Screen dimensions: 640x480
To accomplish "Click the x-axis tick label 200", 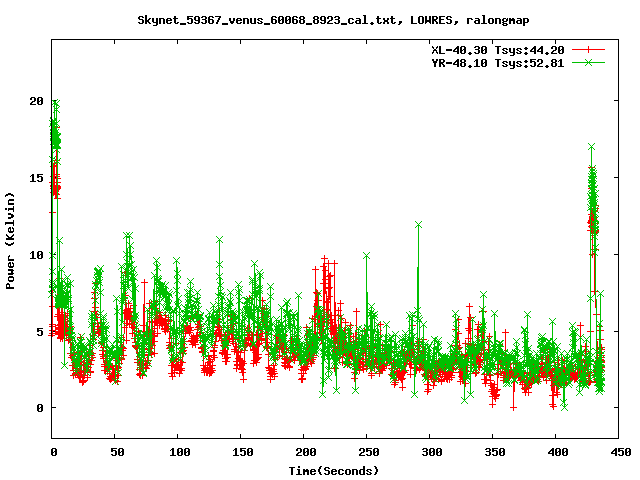I will pos(306,452).
